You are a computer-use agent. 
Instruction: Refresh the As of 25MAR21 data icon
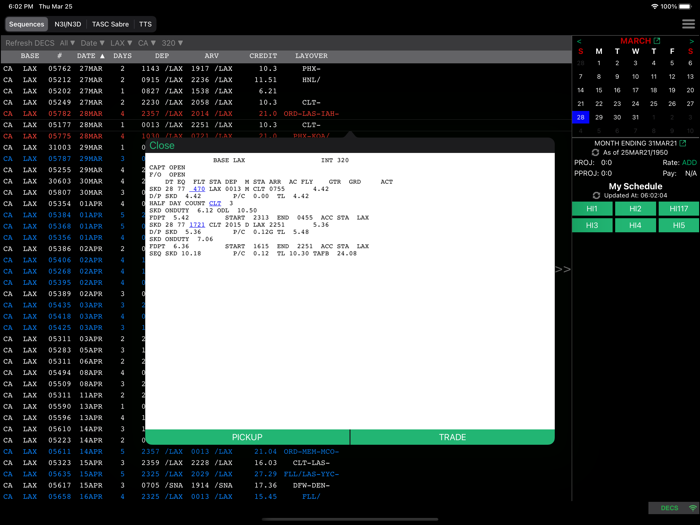pyautogui.click(x=595, y=153)
